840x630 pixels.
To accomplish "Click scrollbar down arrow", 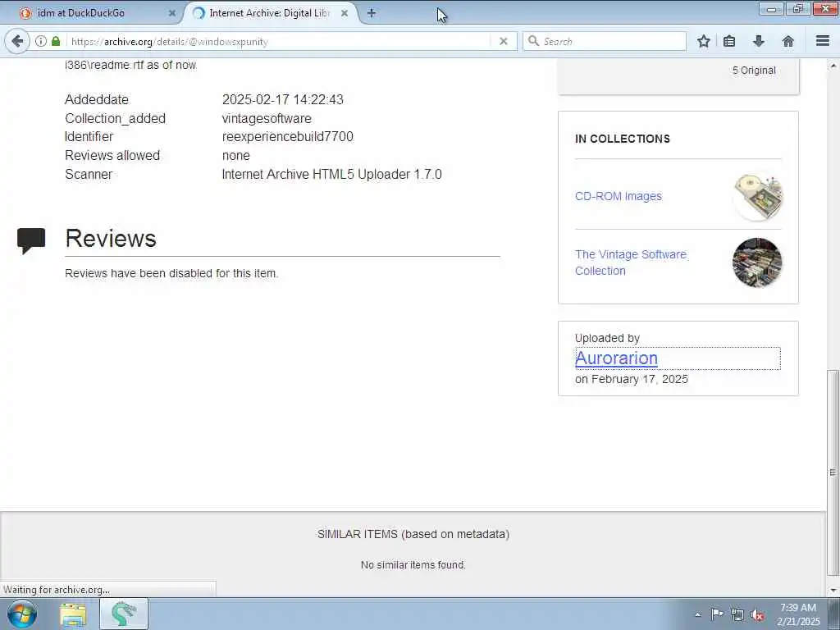I will click(833, 591).
